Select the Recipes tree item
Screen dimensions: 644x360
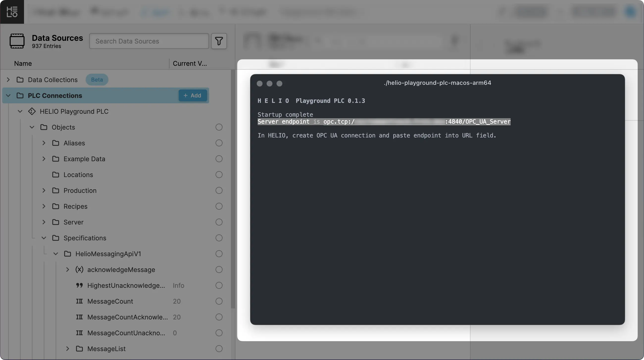tap(75, 206)
